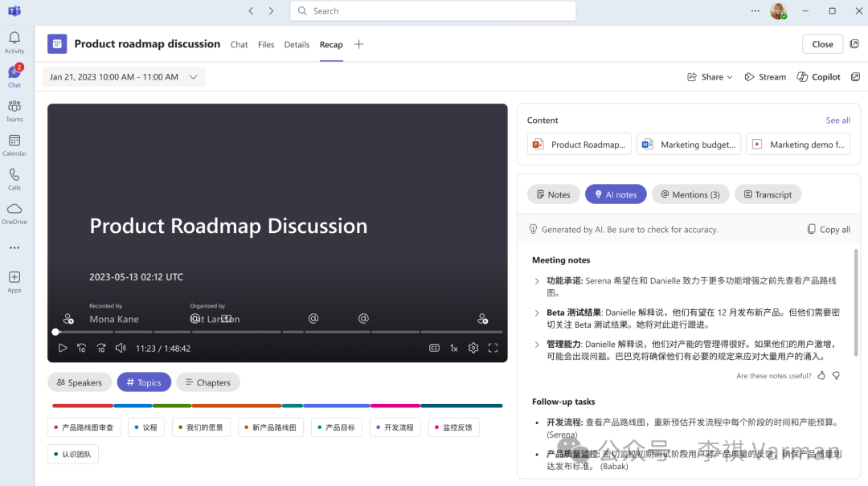Show Speakers view below the video
This screenshot has width=868, height=486.
click(x=80, y=382)
